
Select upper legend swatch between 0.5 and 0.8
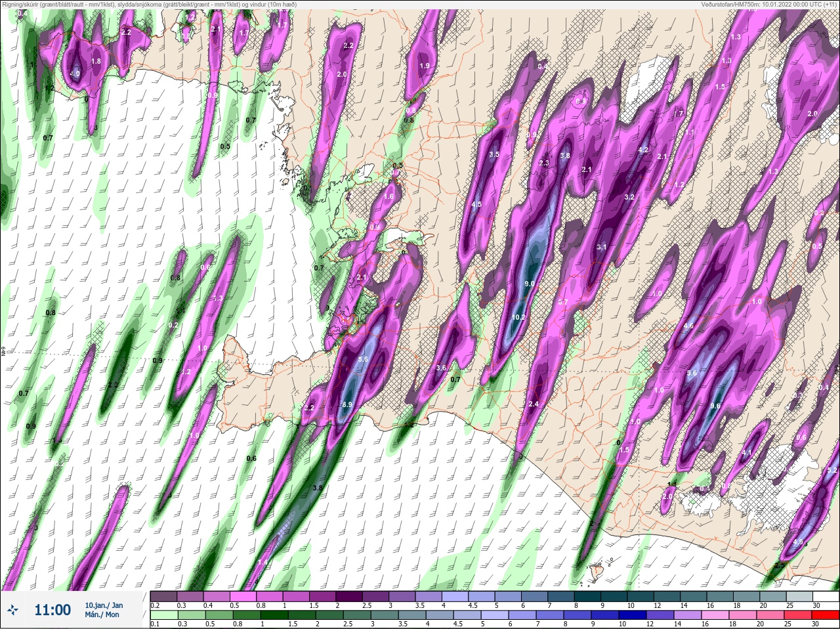pos(244,596)
